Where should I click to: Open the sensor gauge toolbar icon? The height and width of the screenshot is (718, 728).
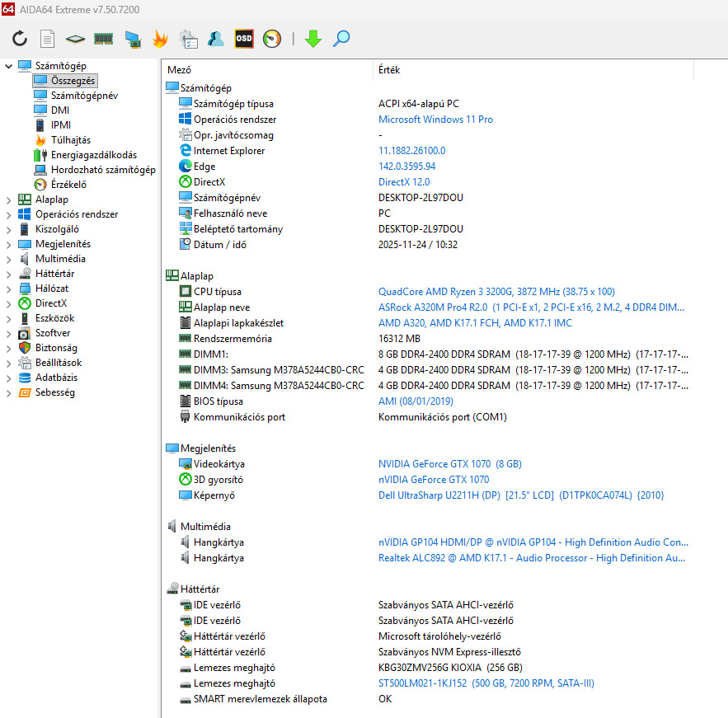click(272, 39)
